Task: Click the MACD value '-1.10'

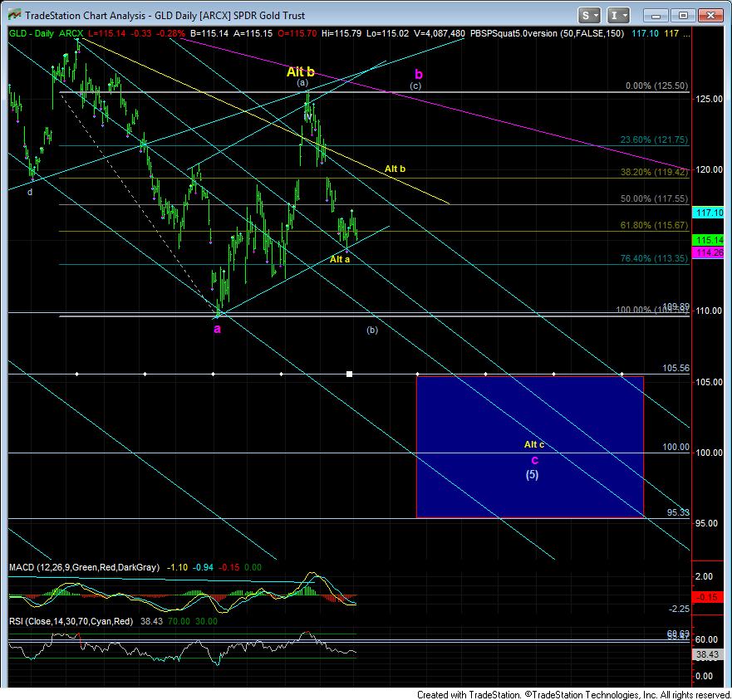Action: pos(178,568)
